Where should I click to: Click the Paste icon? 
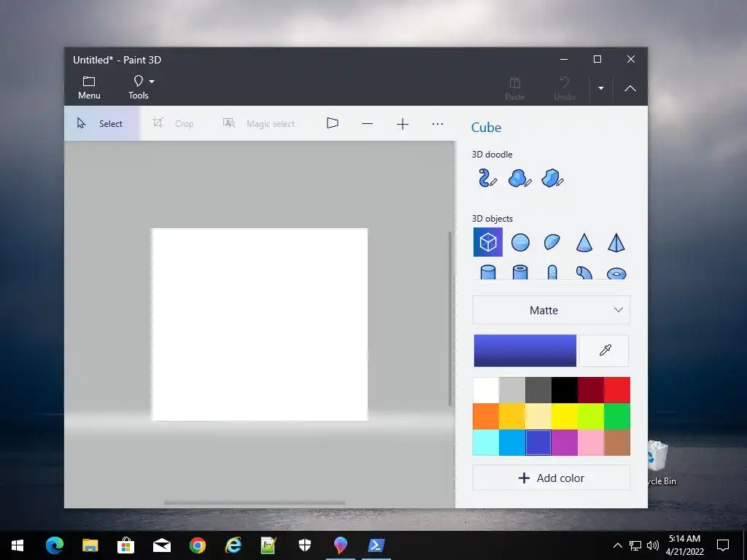514,88
